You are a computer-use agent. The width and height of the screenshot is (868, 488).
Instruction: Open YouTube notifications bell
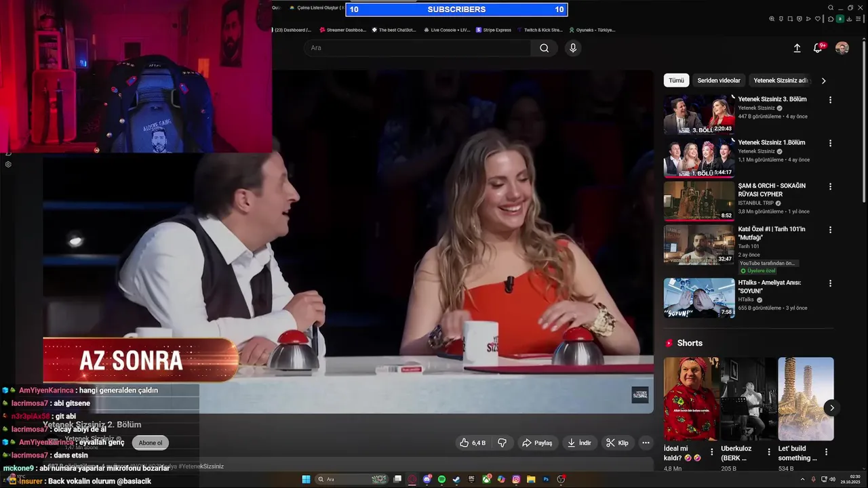pos(818,48)
